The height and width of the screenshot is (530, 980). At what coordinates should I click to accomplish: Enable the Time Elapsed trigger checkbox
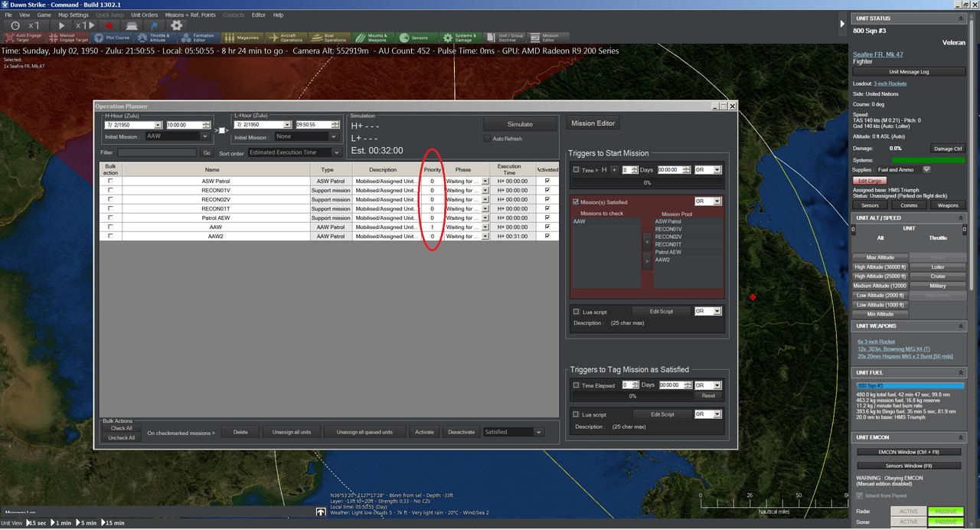click(577, 385)
